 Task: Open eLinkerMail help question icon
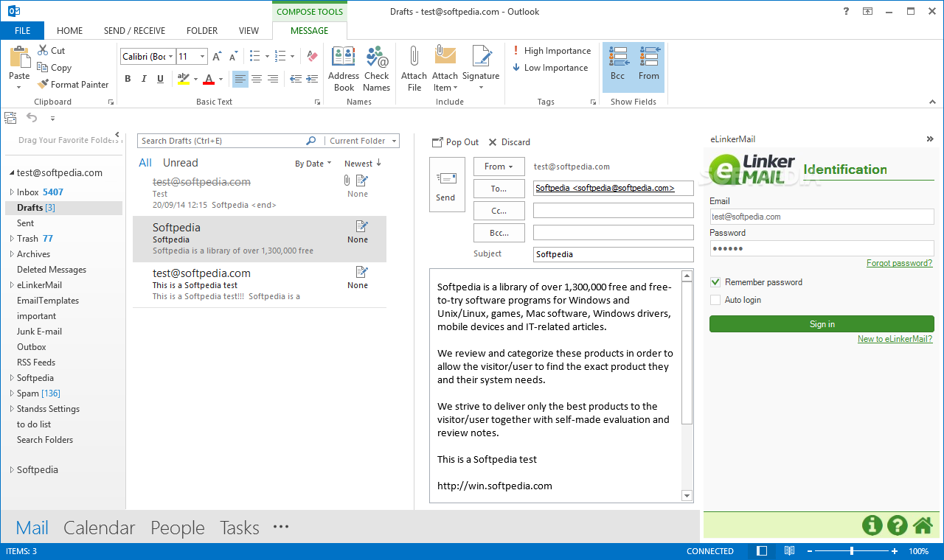pyautogui.click(x=898, y=525)
